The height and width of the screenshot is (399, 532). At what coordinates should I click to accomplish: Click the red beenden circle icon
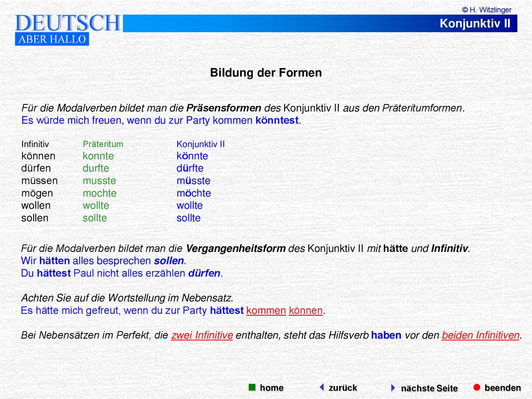(x=477, y=387)
